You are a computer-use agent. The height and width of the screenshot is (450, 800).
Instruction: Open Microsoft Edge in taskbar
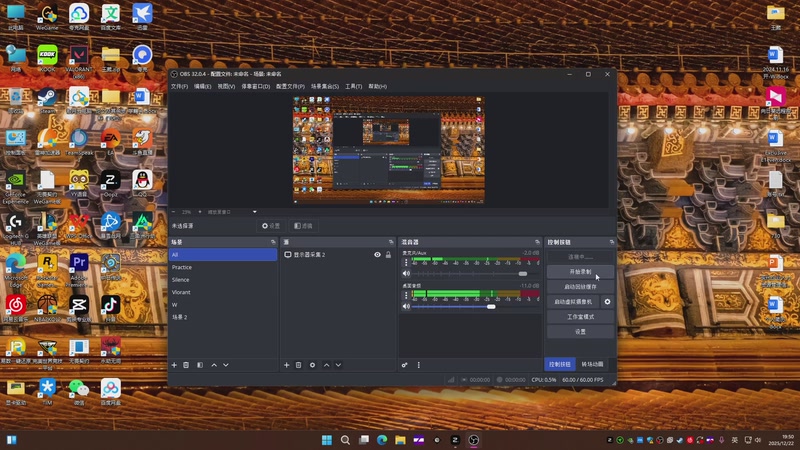click(x=382, y=440)
